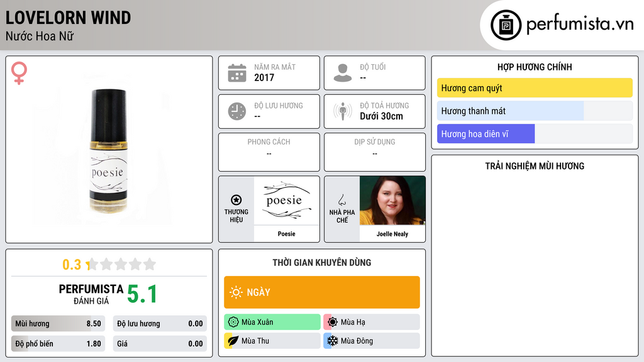The image size is (644, 362).
Task: Click the TRẢI NGHIỆM MÙI HƯƠNG heading
Action: (535, 166)
